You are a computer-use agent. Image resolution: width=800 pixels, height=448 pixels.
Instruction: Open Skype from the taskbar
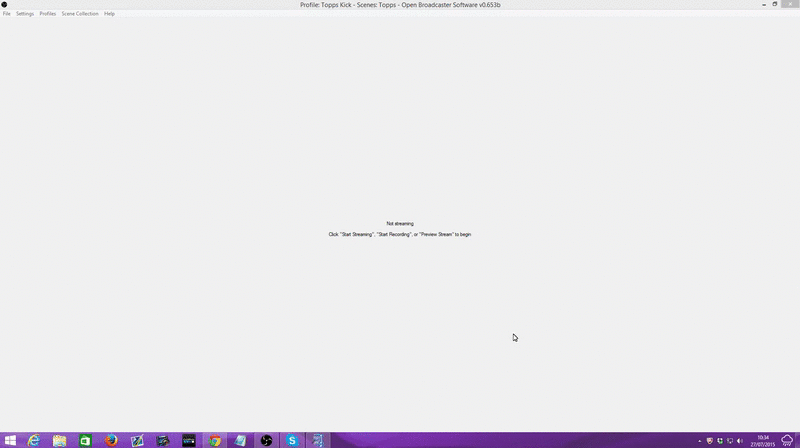[x=292, y=440]
